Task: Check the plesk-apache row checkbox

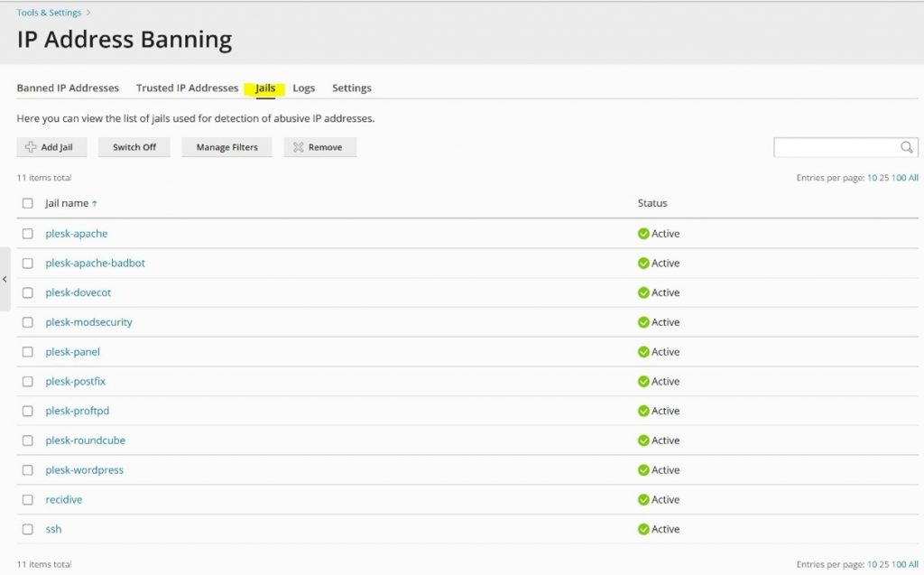Action: 28,234
